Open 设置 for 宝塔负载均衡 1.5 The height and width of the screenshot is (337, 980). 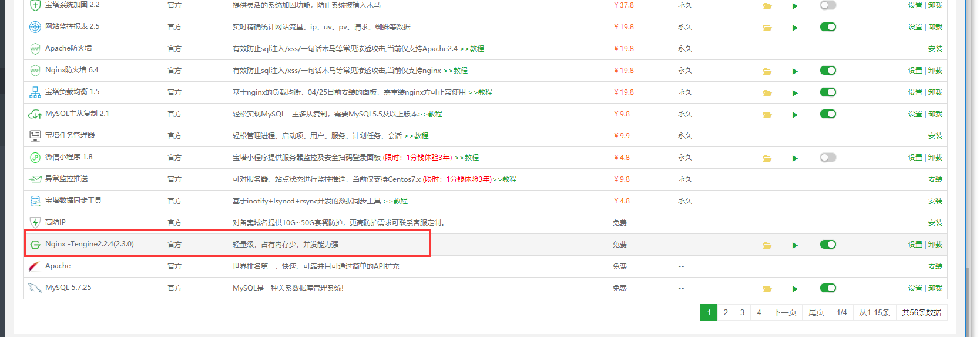tap(915, 92)
